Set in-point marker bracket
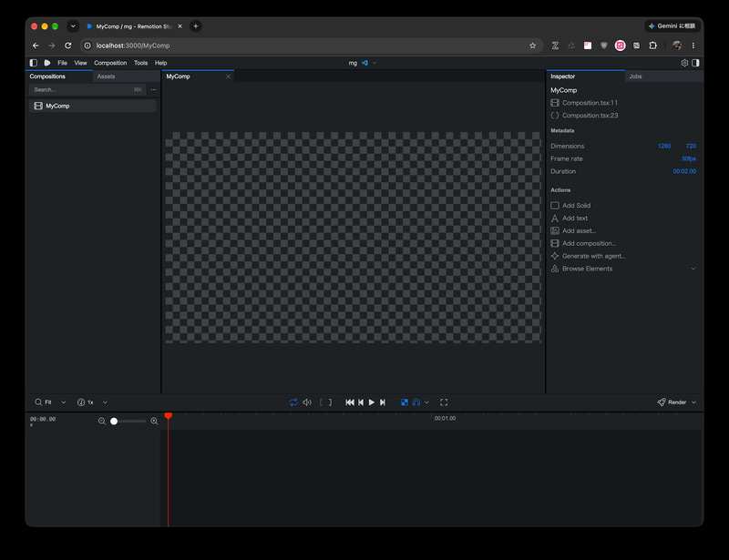The image size is (729, 560). click(x=322, y=402)
